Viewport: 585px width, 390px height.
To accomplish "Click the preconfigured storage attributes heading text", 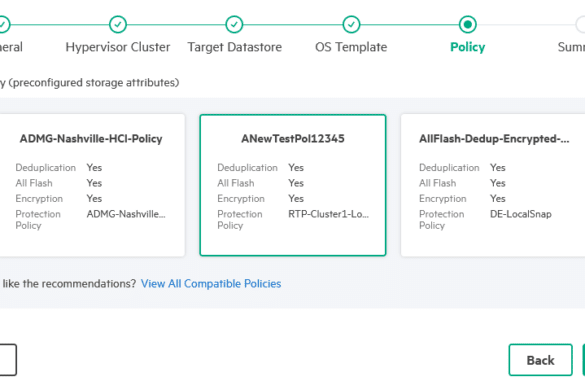I will [90, 82].
